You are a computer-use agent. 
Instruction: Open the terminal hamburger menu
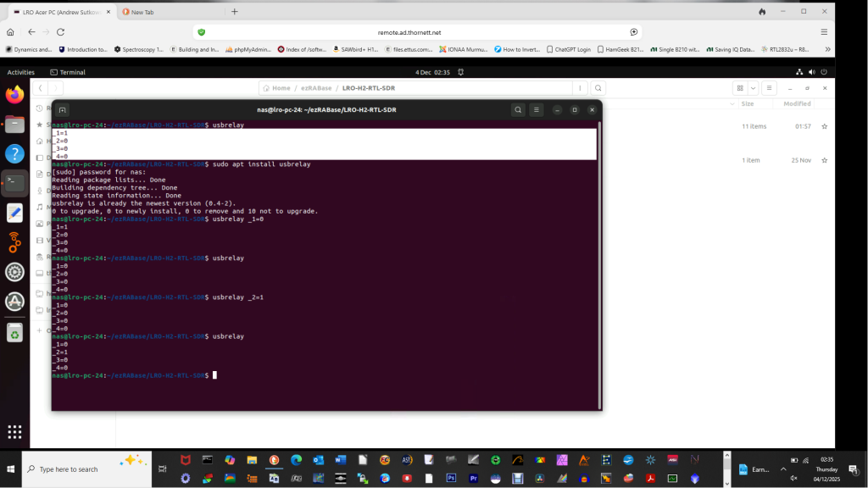pyautogui.click(x=537, y=110)
